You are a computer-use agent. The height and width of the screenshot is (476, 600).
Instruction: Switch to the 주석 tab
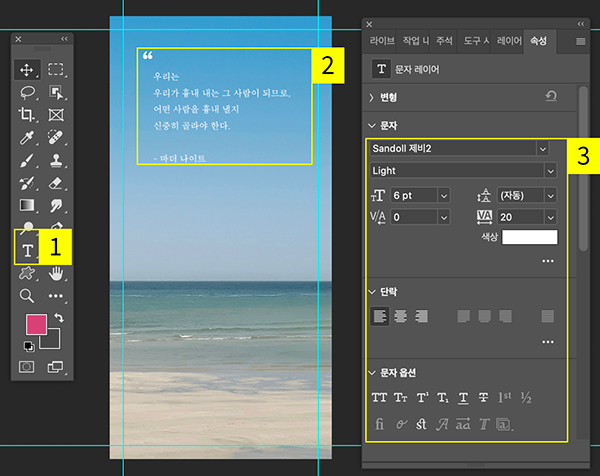[446, 41]
